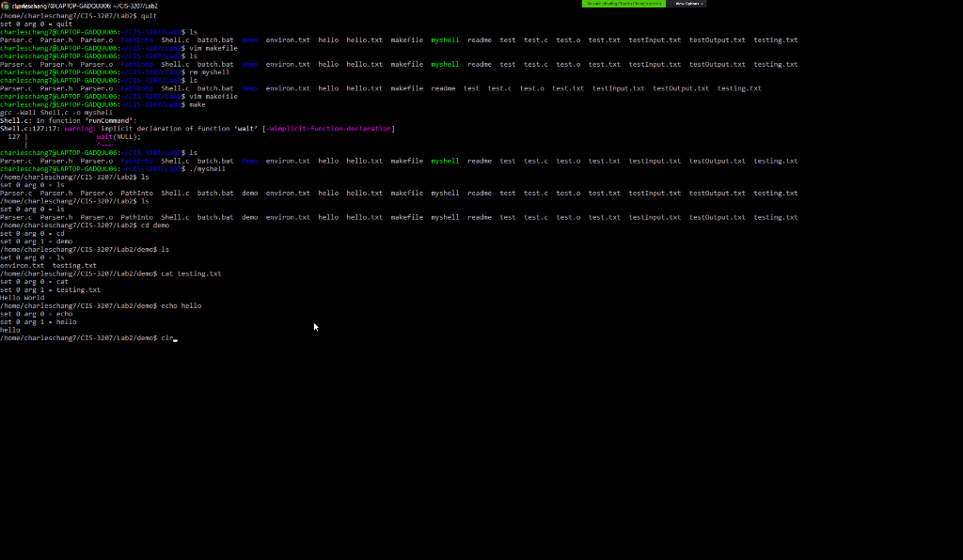Click the magenta 'warning:' label

click(x=81, y=129)
